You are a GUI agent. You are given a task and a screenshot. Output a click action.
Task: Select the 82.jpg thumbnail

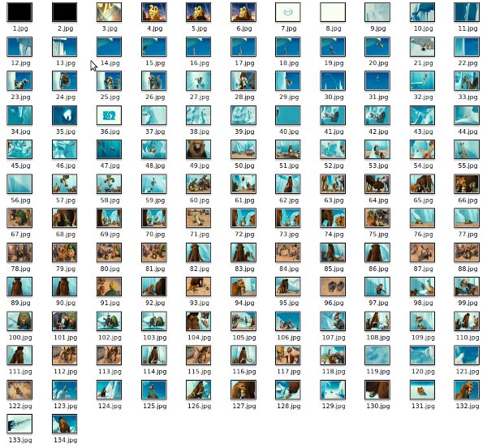point(199,252)
